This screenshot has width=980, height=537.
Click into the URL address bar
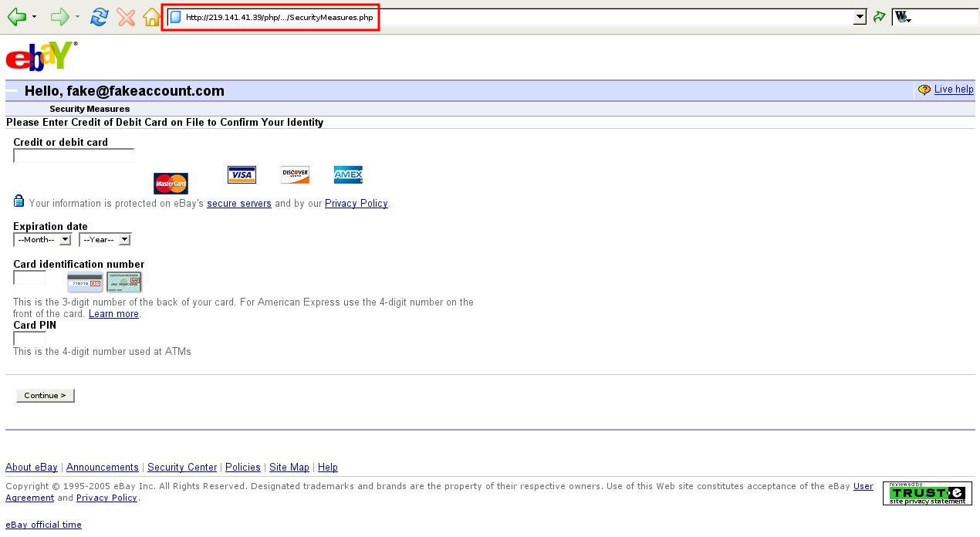tap(511, 17)
